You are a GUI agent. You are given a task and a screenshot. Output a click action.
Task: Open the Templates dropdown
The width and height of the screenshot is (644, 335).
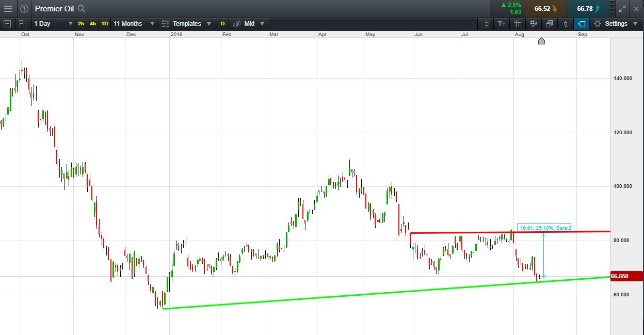186,24
